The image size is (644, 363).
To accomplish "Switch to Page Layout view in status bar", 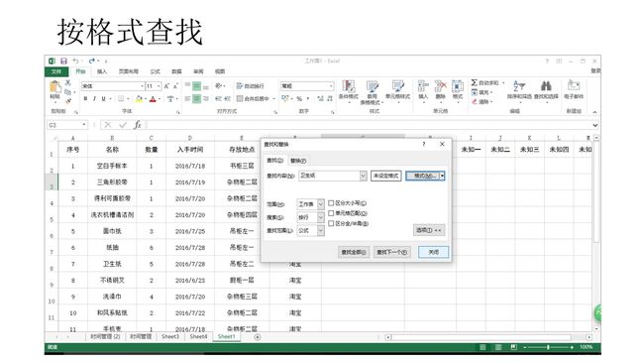I will click(498, 347).
